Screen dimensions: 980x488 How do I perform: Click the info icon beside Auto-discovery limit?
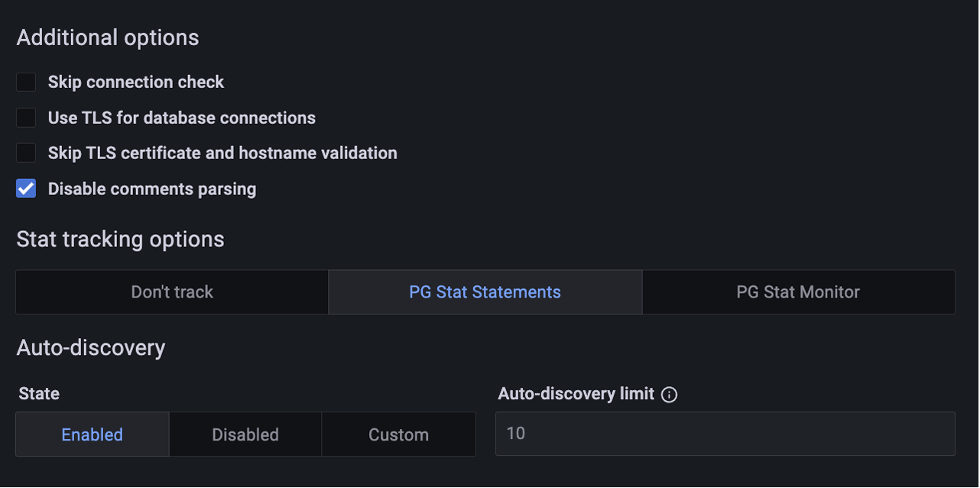coord(670,394)
